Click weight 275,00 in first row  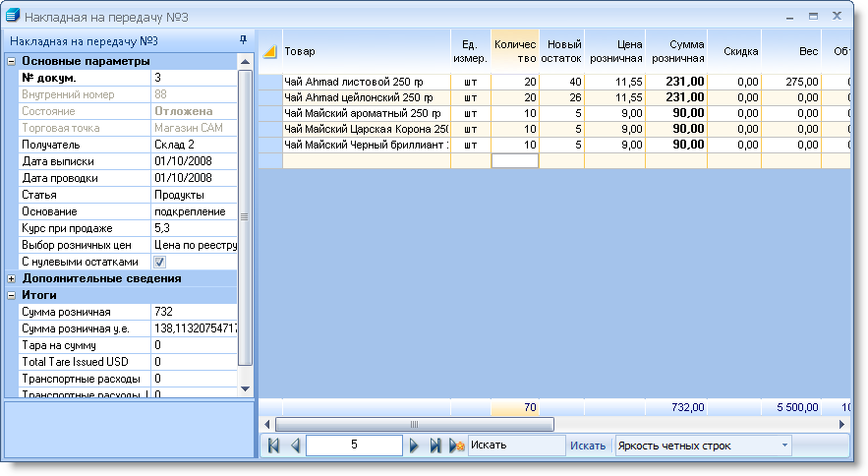click(791, 82)
